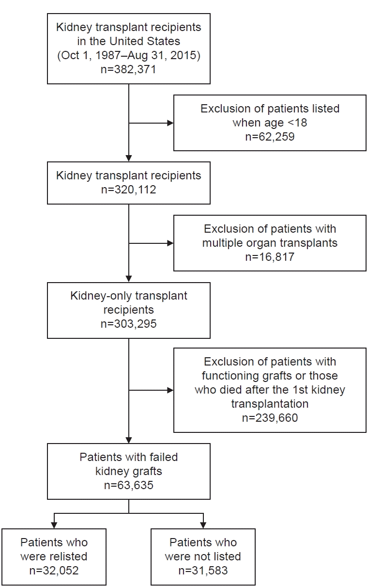The height and width of the screenshot is (588, 368).
Task: Click the date range Oct 1, 1987–Aug 31, 2015
Action: coord(128,55)
